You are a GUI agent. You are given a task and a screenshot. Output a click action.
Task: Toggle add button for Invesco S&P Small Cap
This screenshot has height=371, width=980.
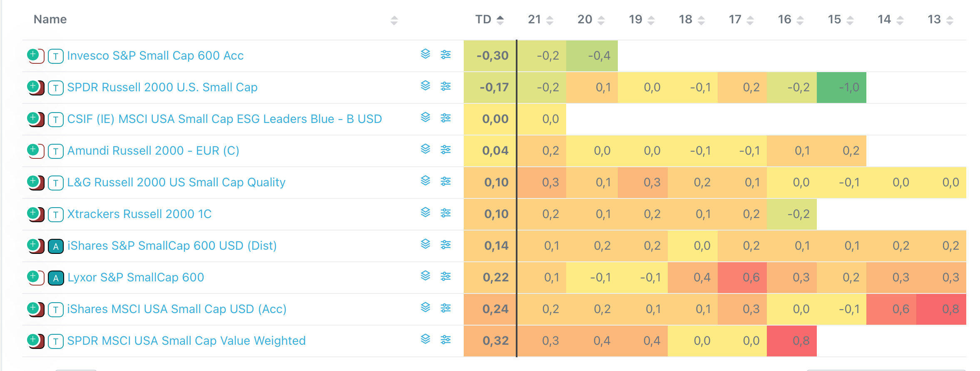(33, 55)
